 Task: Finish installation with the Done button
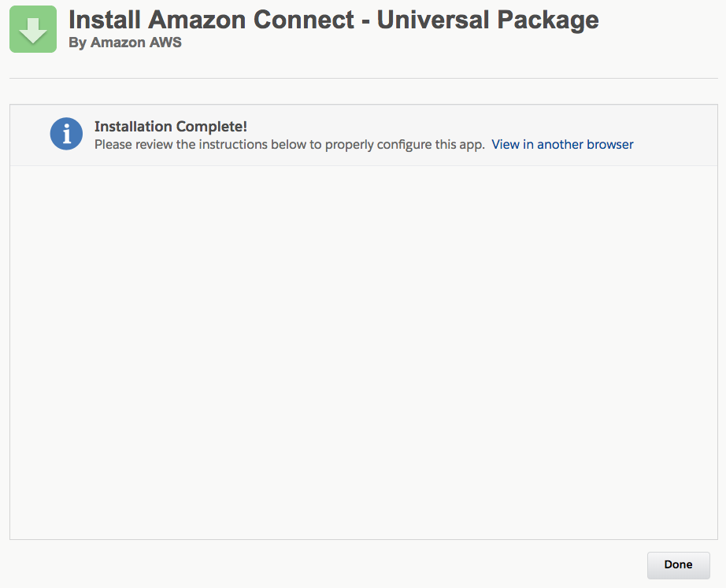point(678,565)
